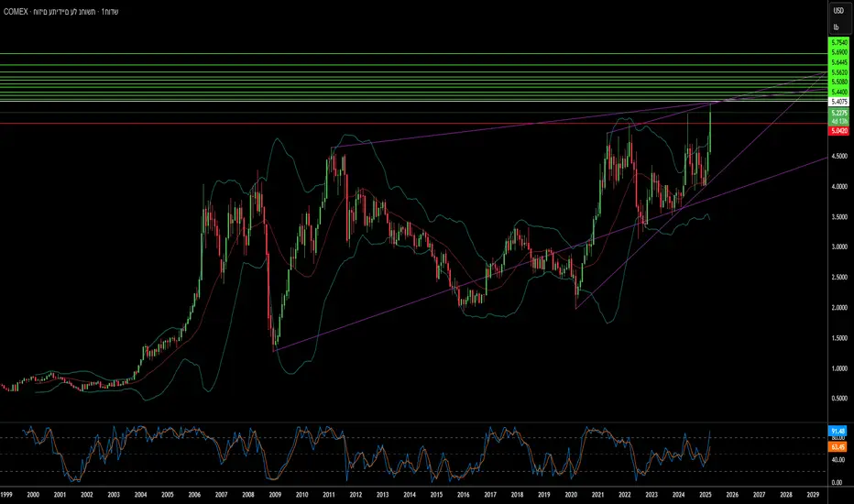Select the red 5.0420 price label
This screenshot has height=504, width=854.
pyautogui.click(x=838, y=131)
